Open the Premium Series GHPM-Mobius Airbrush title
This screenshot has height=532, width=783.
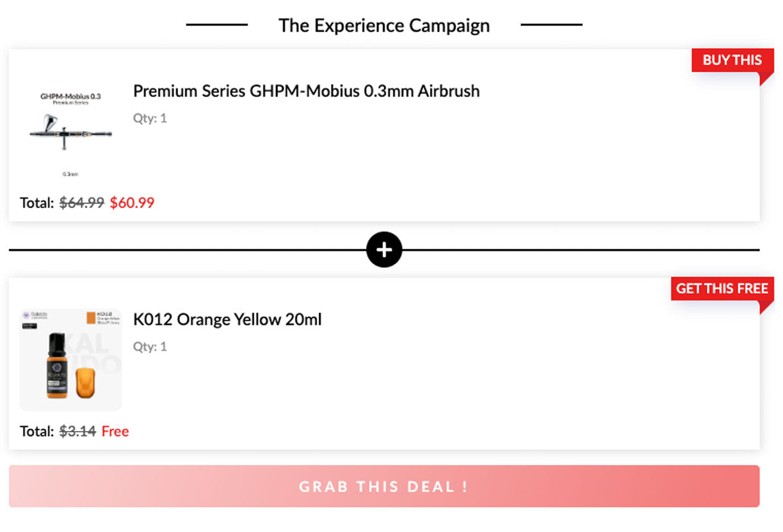[306, 91]
